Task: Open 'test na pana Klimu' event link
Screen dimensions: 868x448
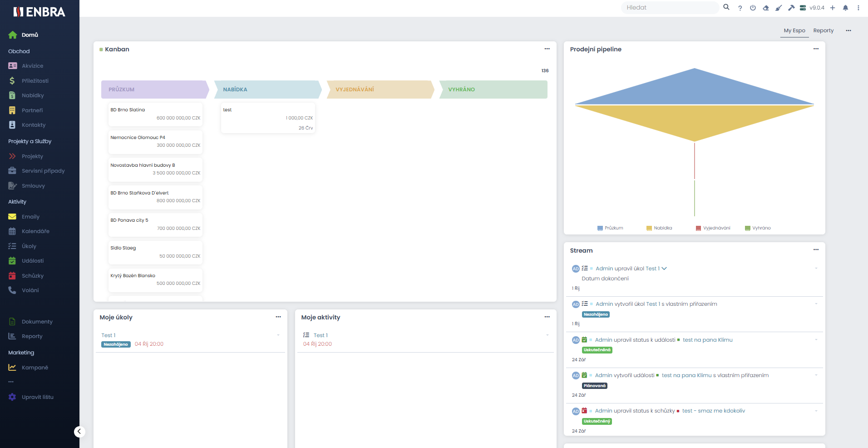Action: click(707, 340)
